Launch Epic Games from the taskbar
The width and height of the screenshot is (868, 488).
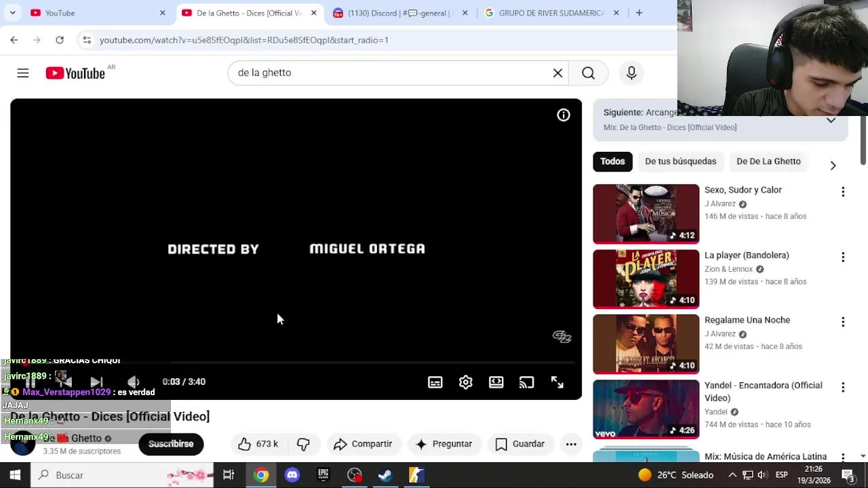tap(323, 475)
